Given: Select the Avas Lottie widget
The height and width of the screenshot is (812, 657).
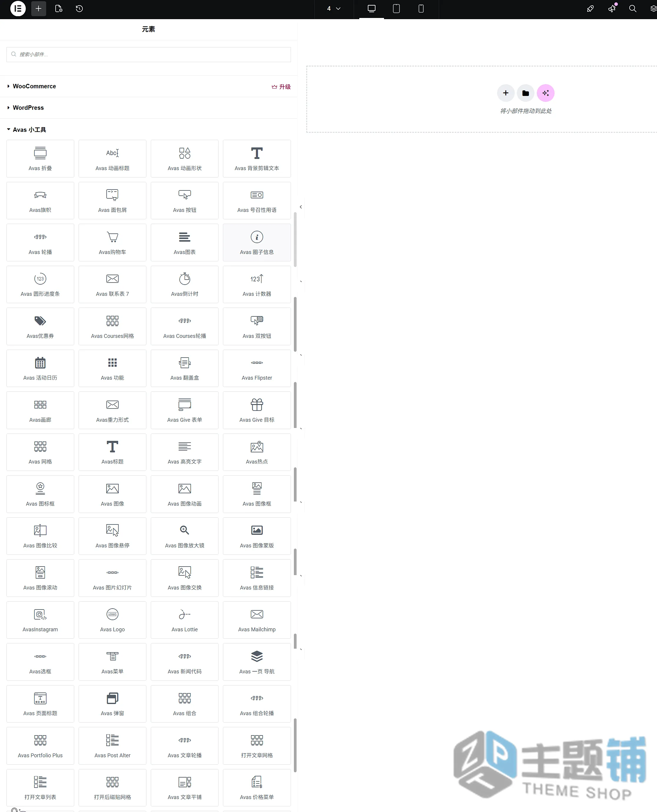Looking at the screenshot, I should [185, 620].
